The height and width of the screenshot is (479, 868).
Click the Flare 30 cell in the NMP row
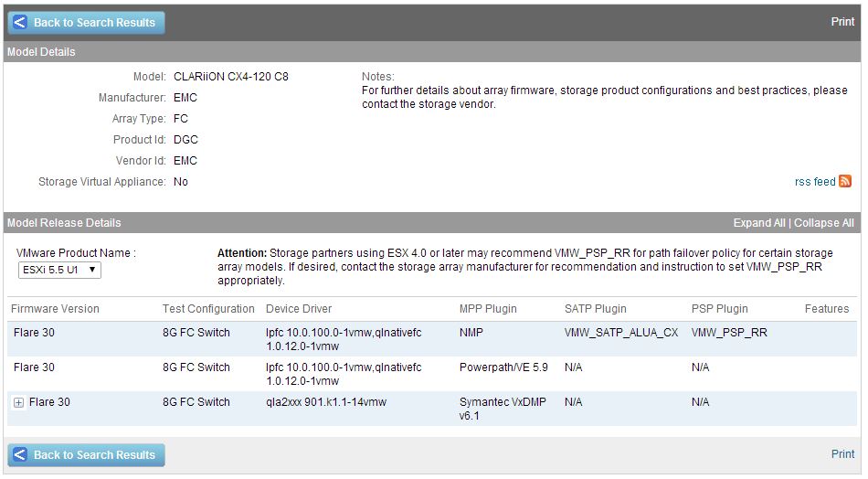click(x=34, y=332)
